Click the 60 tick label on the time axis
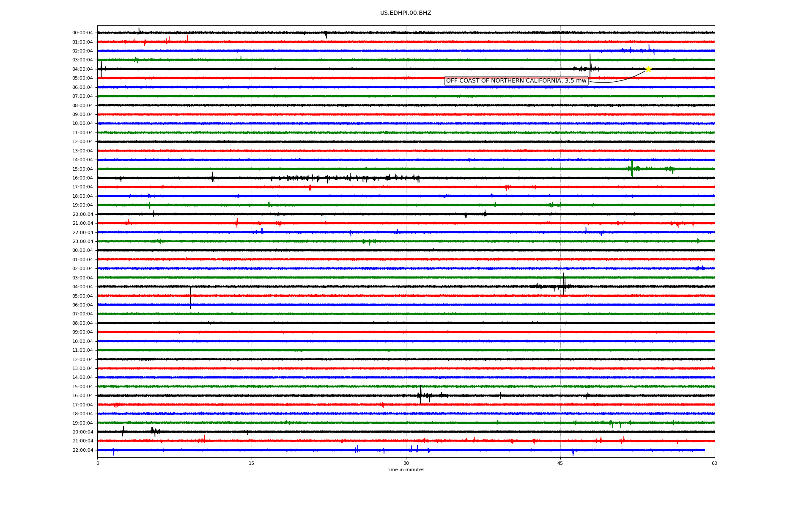The width and height of the screenshot is (812, 508). (714, 463)
